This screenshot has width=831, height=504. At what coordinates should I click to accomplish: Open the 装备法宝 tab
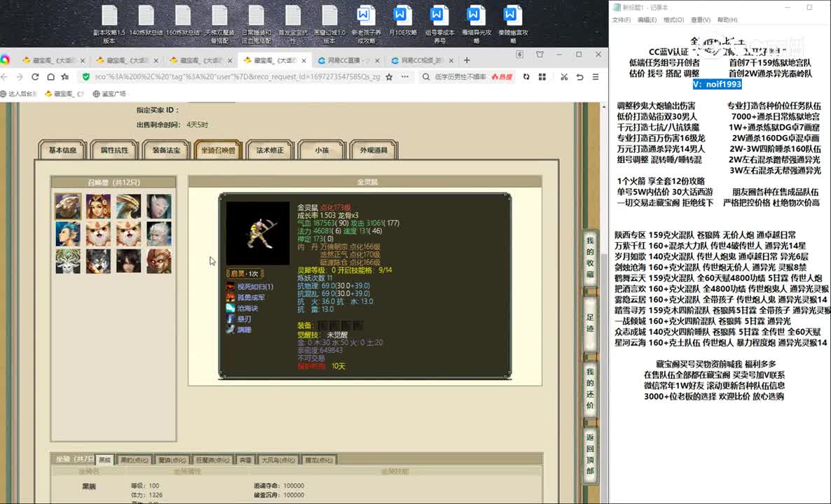click(167, 150)
